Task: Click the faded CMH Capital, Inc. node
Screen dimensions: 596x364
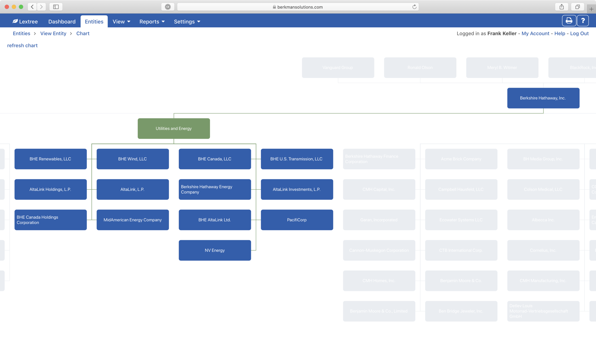Action: tap(379, 190)
